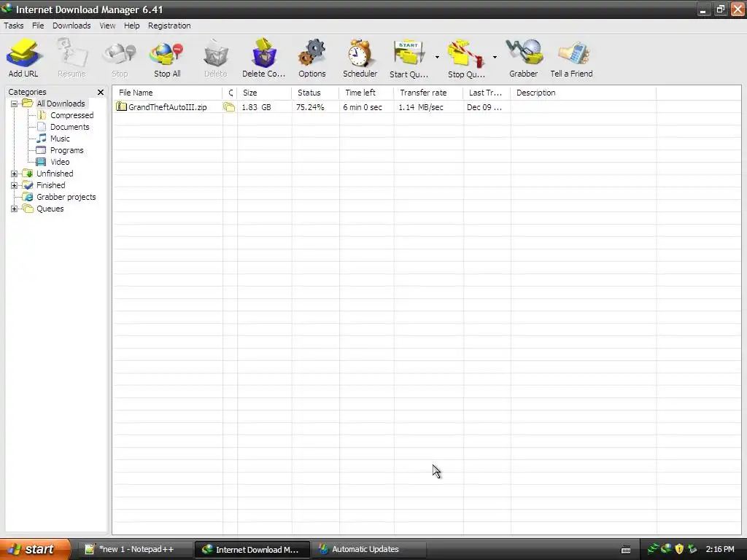
Task: Sort by Time left column header
Action: coord(367,93)
